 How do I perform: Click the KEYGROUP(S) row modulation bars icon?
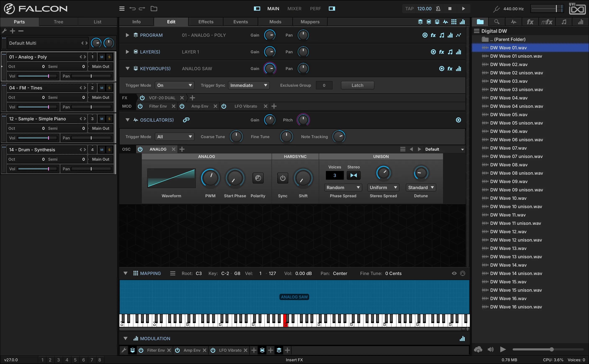[x=458, y=69]
